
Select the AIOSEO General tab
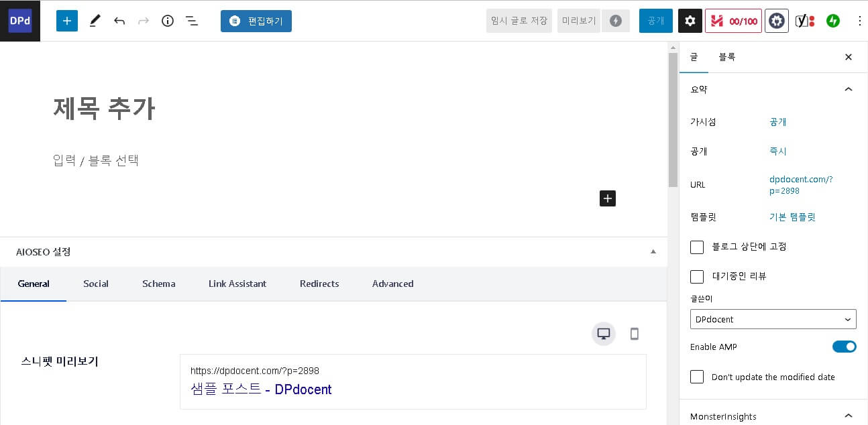point(34,284)
